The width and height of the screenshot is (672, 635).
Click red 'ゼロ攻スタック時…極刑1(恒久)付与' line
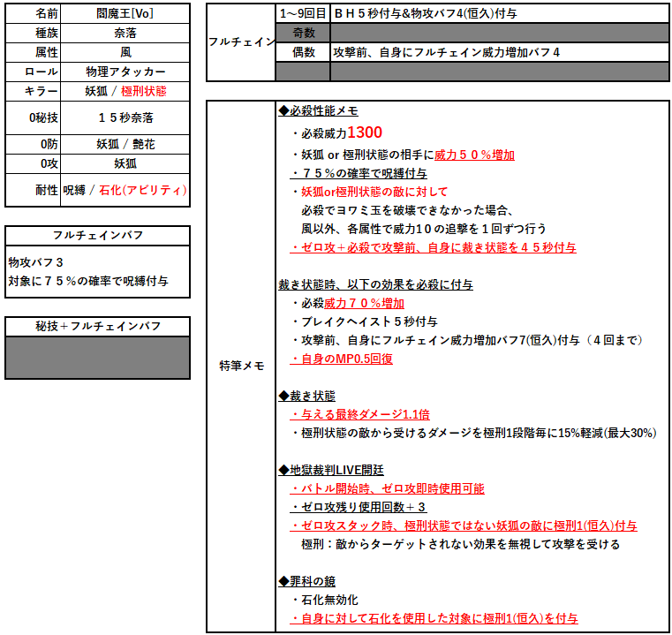click(x=464, y=525)
